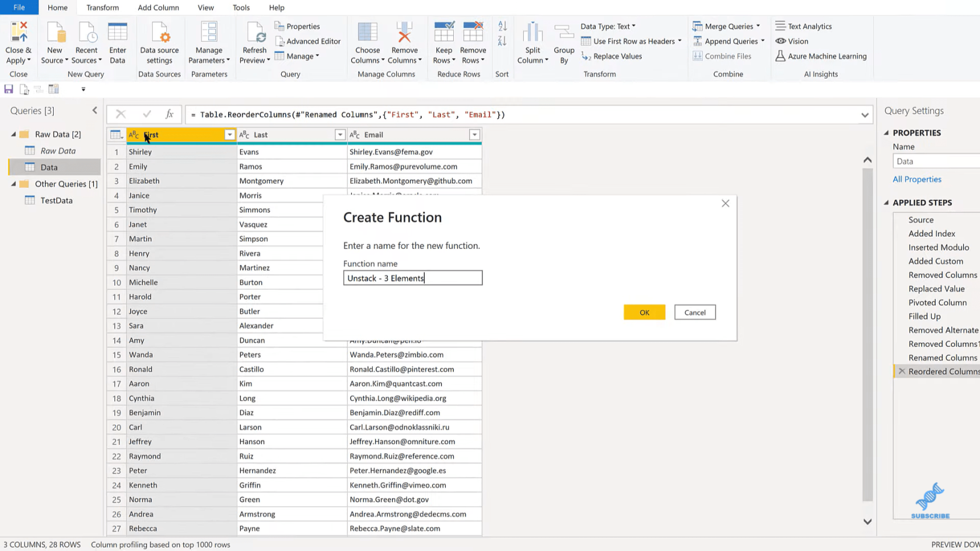
Task: Click the Manage Parameters icon
Action: pos(209,32)
